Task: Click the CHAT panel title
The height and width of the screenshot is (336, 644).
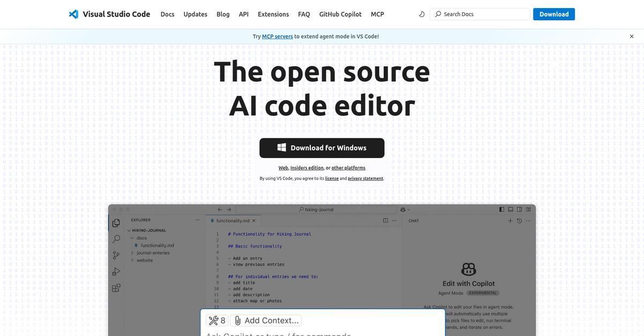Action: [x=414, y=221]
